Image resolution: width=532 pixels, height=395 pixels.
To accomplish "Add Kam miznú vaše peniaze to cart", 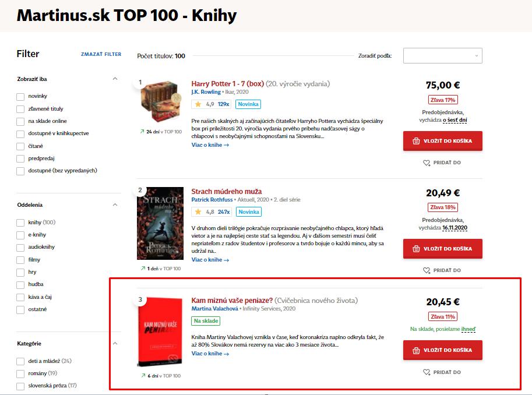I will point(443,351).
